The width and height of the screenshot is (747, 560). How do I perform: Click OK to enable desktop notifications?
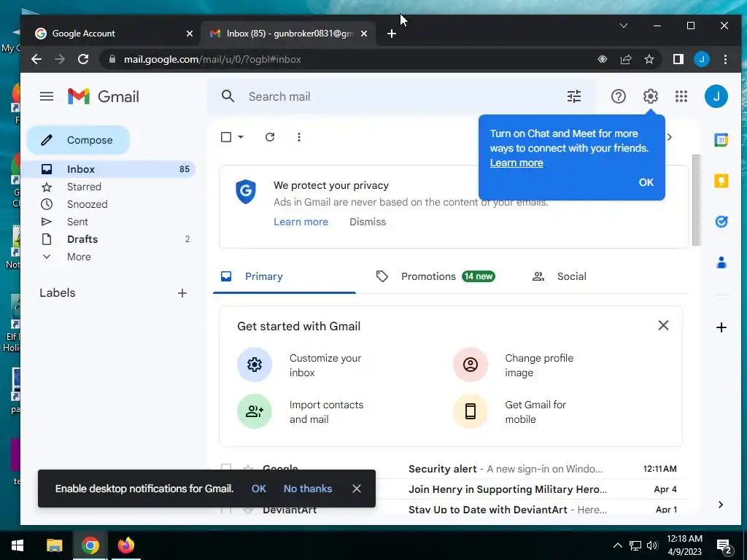point(259,489)
